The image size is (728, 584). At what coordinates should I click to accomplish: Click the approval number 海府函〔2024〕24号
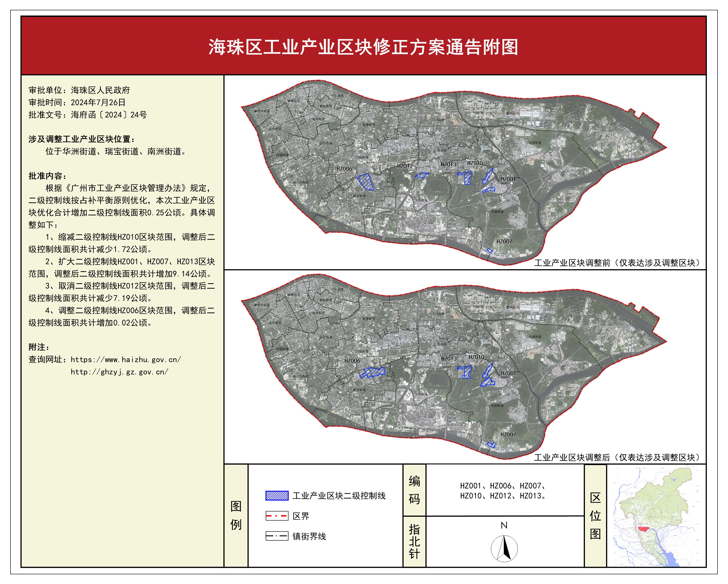click(x=109, y=115)
